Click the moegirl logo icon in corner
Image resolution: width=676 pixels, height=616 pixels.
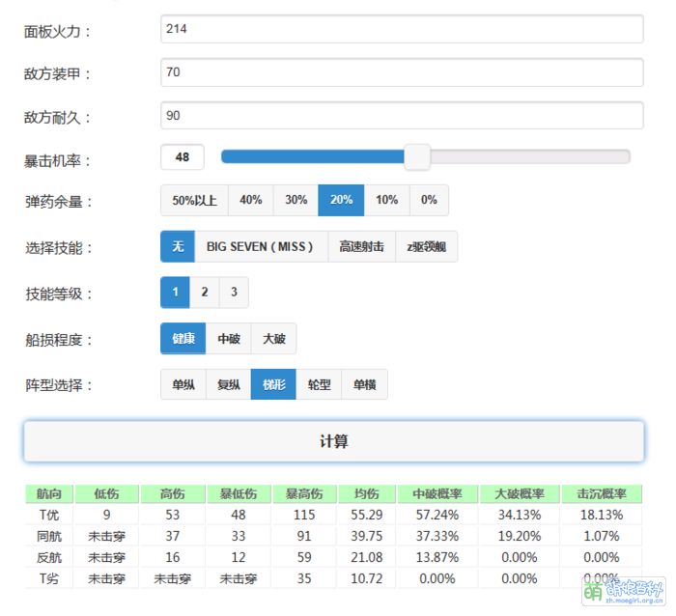coord(592,590)
